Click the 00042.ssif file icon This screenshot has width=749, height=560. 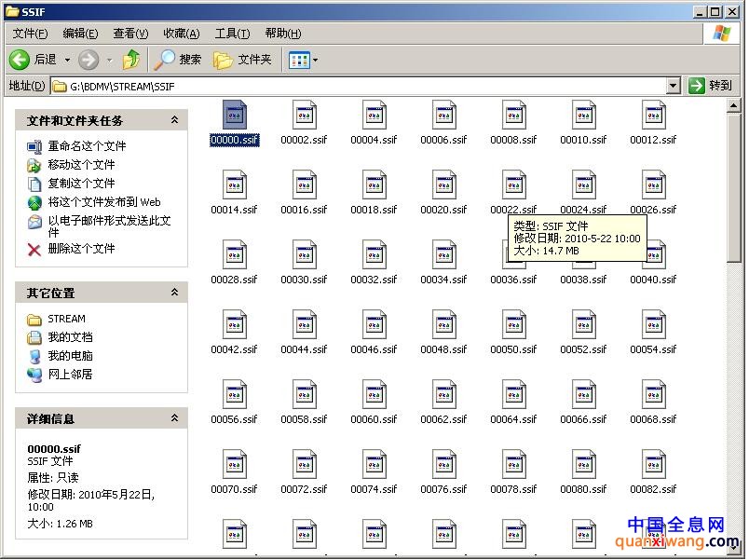[235, 324]
